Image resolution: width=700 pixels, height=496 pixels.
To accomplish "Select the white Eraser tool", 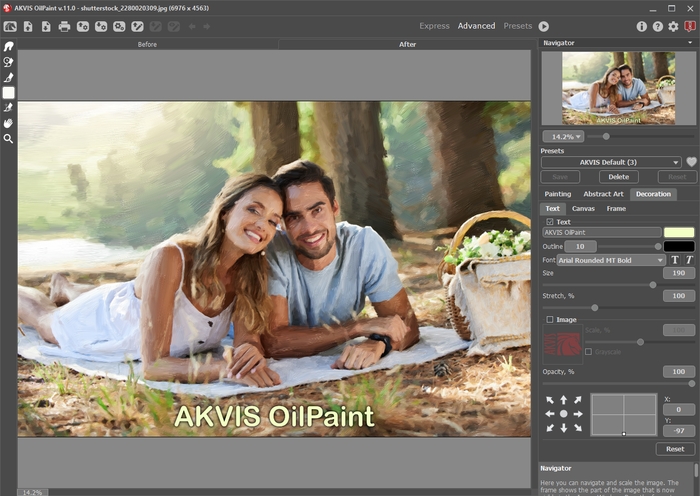I will click(x=8, y=92).
